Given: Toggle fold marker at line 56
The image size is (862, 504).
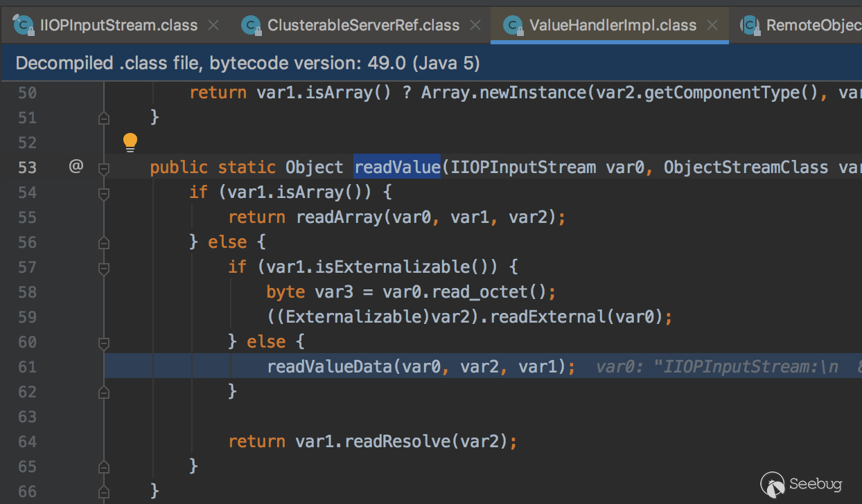Looking at the screenshot, I should coord(104,242).
